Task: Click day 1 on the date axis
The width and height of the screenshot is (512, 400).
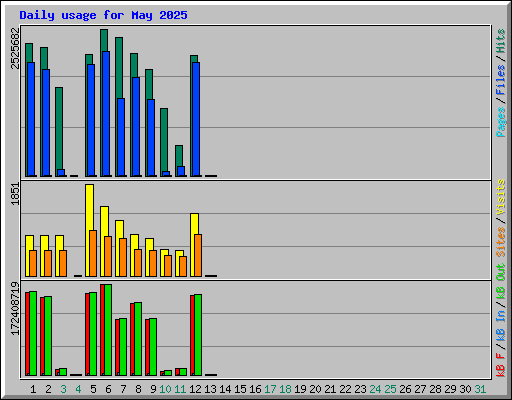Action: click(33, 389)
